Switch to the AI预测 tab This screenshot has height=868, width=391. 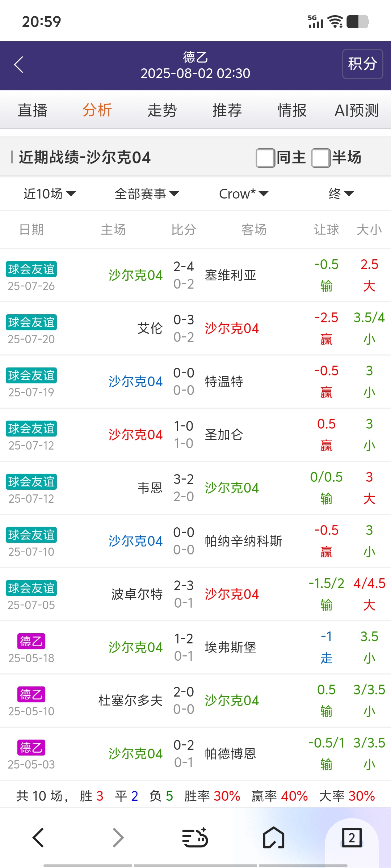pyautogui.click(x=357, y=110)
